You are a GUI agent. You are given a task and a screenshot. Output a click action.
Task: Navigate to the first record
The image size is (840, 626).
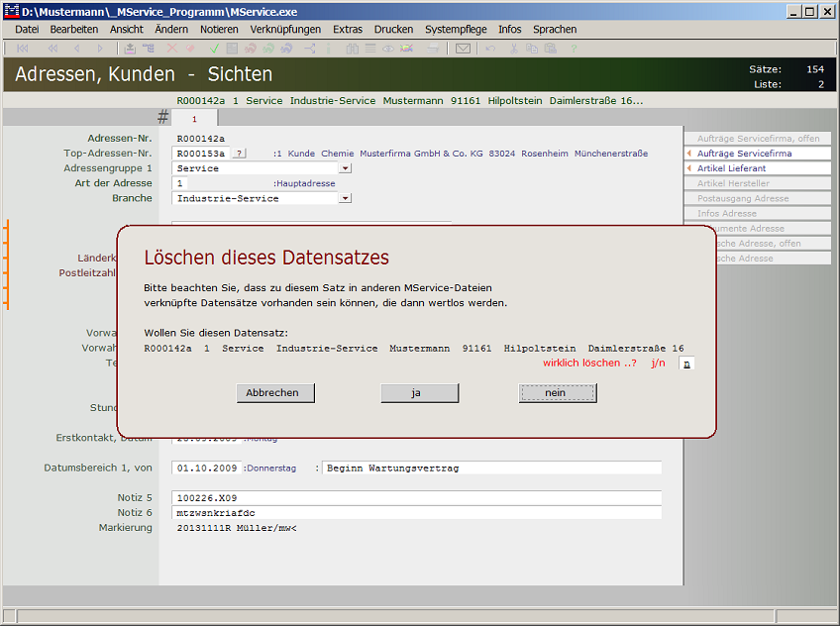(21, 47)
